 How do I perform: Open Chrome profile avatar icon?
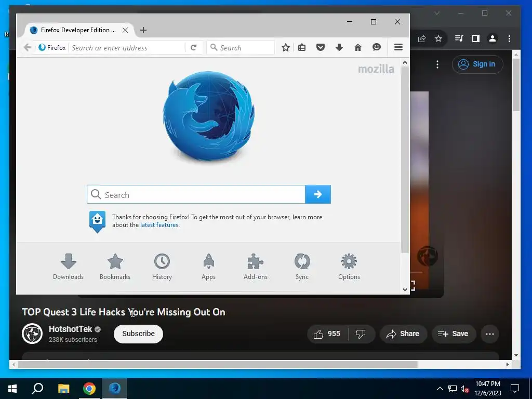point(493,38)
